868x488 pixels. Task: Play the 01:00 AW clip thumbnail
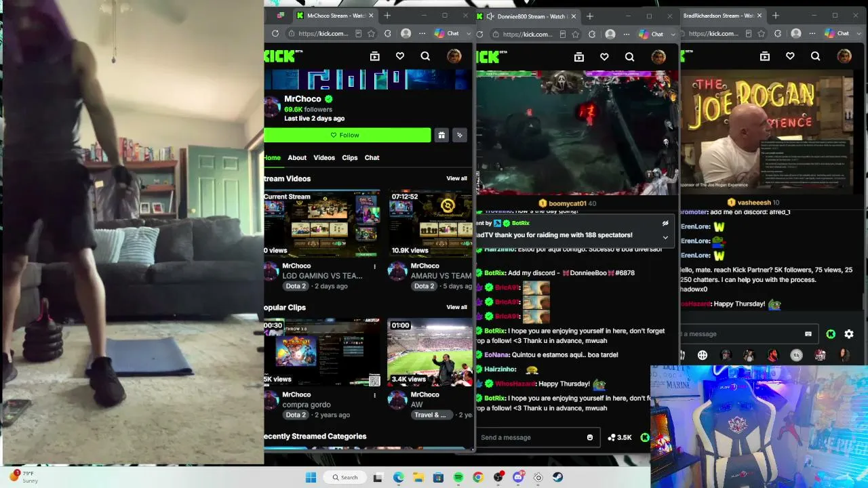click(430, 352)
